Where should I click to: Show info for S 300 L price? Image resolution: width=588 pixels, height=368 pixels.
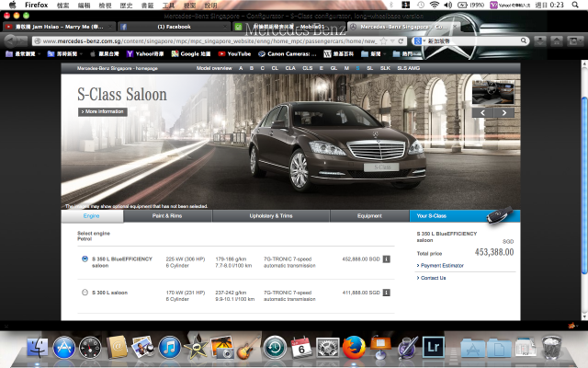pyautogui.click(x=386, y=293)
